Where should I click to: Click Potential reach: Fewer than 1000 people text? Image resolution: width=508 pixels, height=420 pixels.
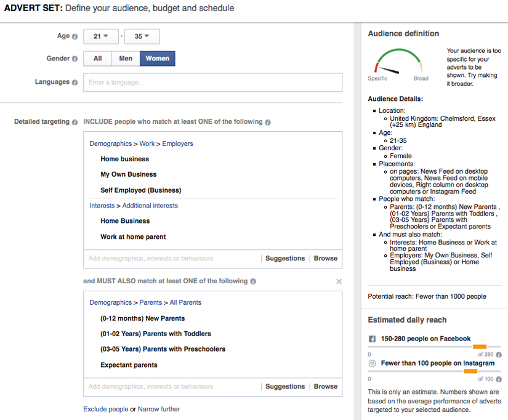tap(427, 296)
